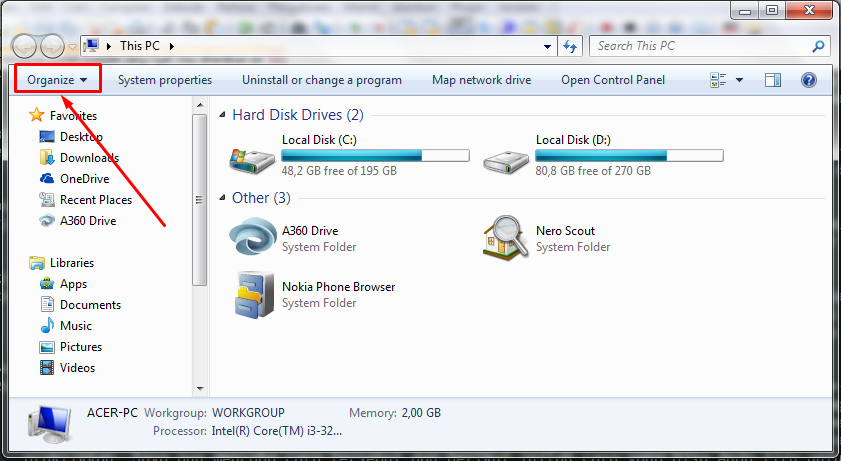
Task: Click the Apps library icon
Action: coord(47,283)
